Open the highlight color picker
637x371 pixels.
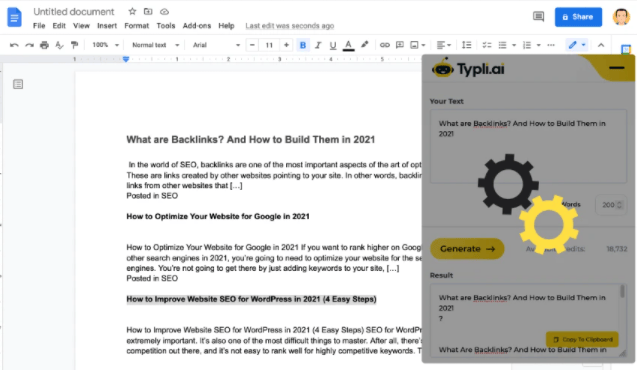click(364, 45)
